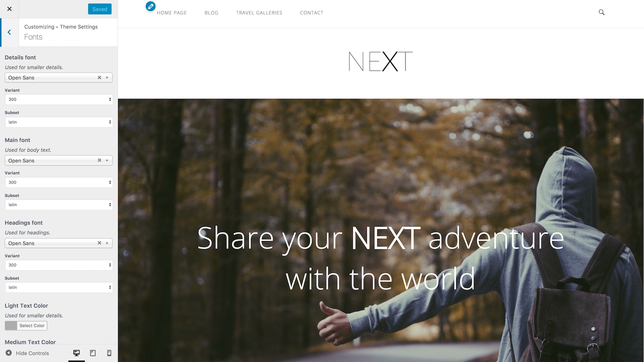
Task: Click the Light Text Color swatch
Action: (11, 326)
